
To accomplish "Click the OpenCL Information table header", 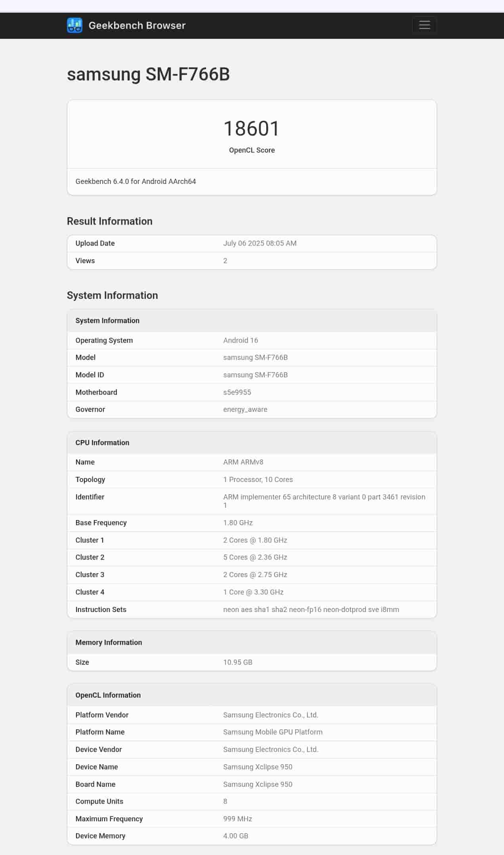I will click(x=108, y=695).
